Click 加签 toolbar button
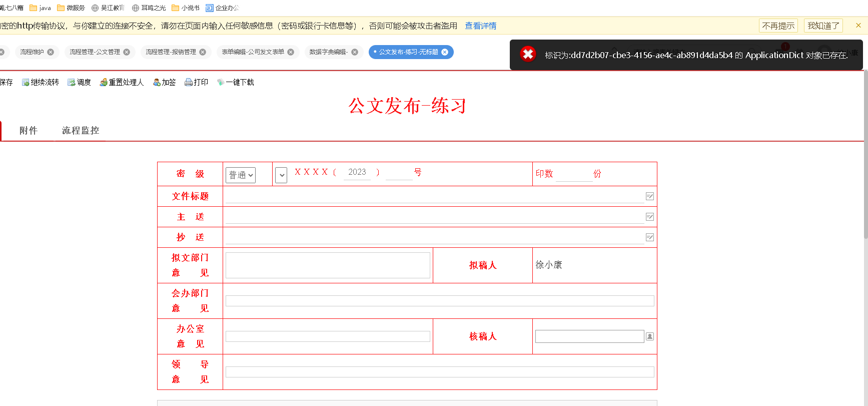 [165, 82]
